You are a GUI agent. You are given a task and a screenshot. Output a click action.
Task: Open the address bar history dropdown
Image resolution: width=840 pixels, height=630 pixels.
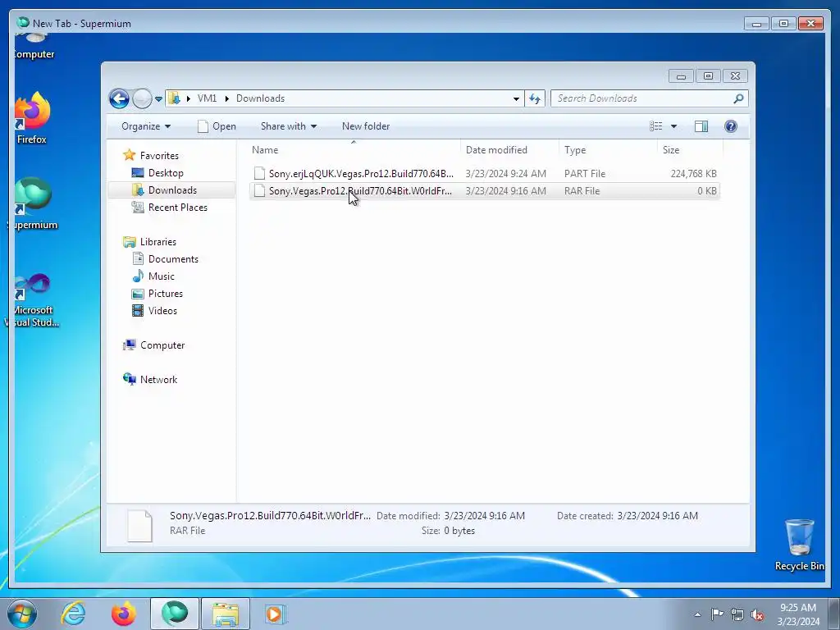[x=516, y=98]
